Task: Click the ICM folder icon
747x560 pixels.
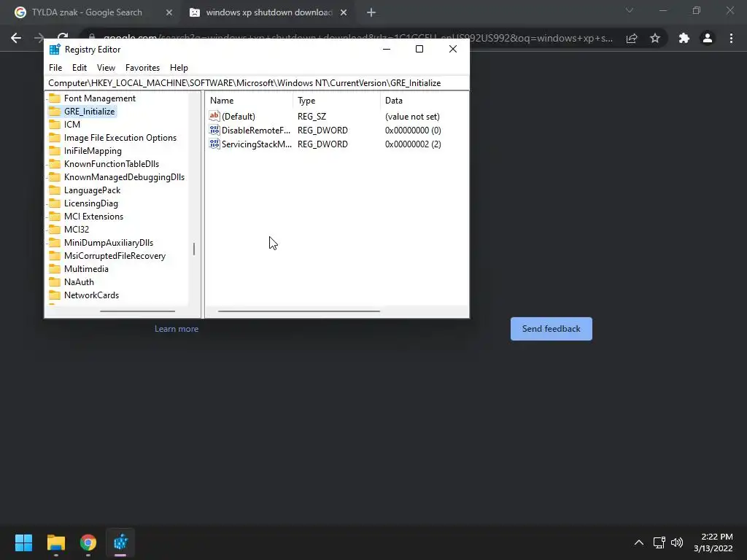Action: click(x=55, y=124)
